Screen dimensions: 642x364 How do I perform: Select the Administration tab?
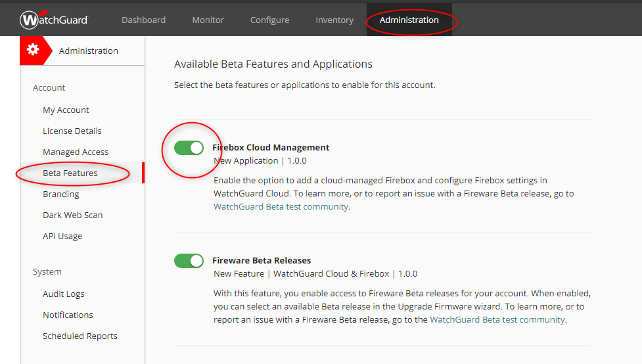tap(409, 20)
